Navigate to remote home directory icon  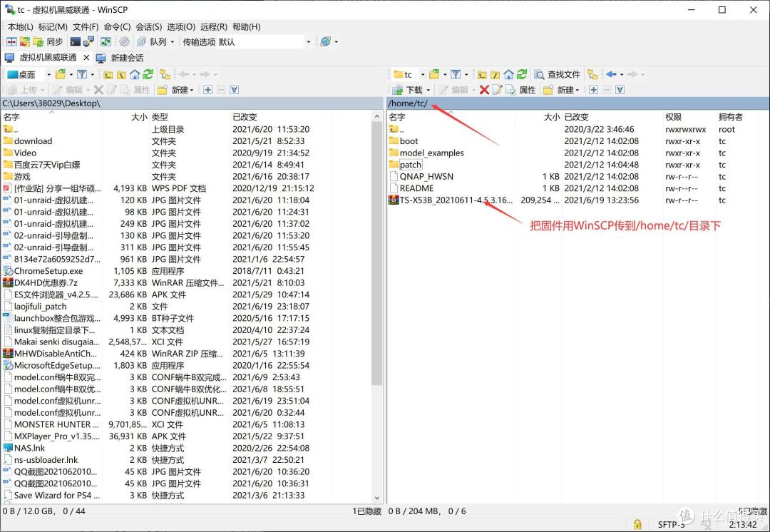[x=508, y=74]
